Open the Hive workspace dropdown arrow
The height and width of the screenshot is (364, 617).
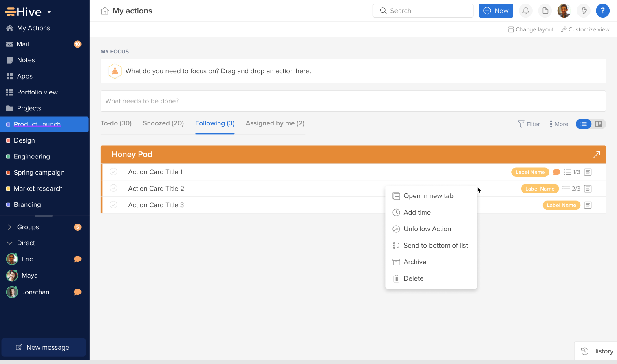pyautogui.click(x=49, y=12)
